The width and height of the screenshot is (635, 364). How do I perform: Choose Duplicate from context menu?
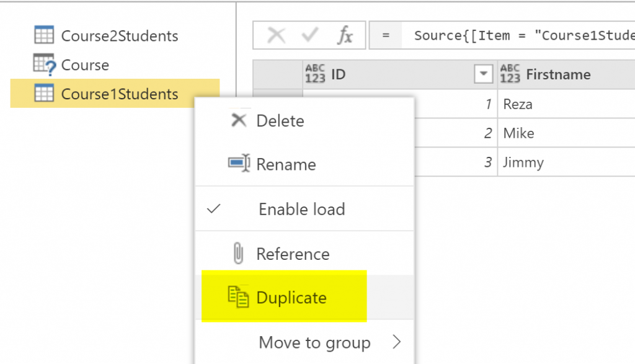[291, 298]
